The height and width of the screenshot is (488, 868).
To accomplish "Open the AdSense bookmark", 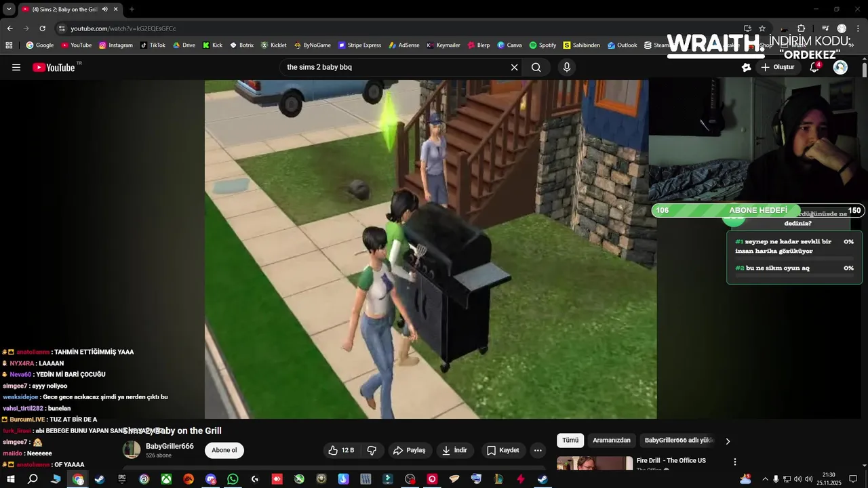I will 404,45.
